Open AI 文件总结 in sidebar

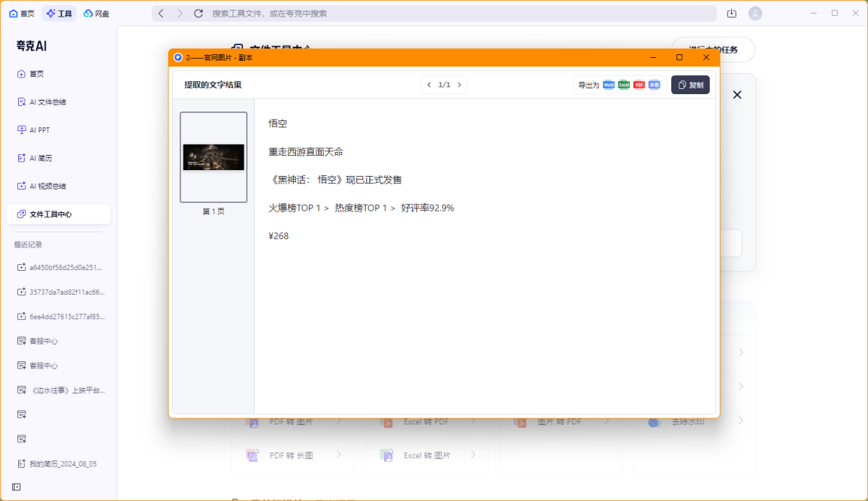(48, 102)
